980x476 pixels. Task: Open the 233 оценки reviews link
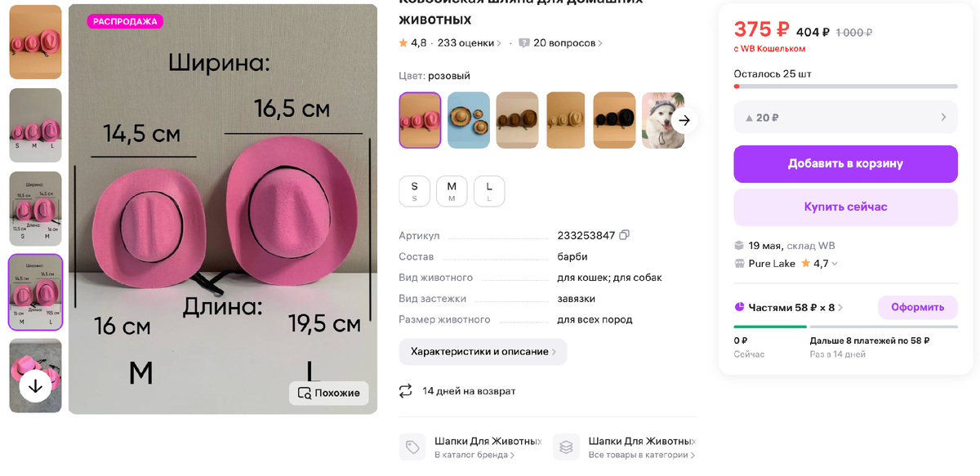click(x=470, y=43)
